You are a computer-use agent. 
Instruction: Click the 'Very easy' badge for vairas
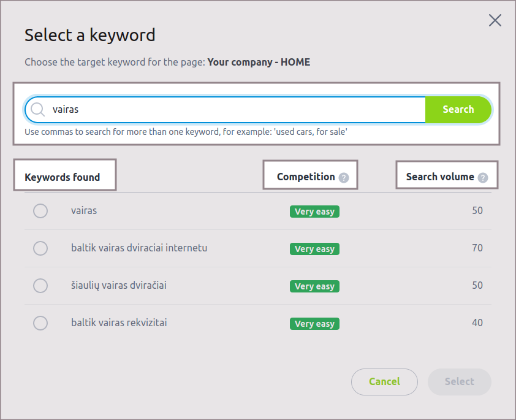314,212
